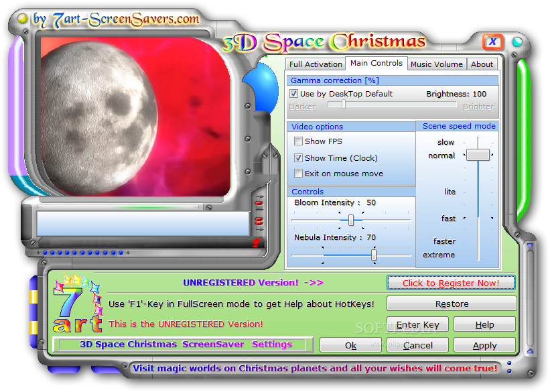Click the Cancel button
The width and height of the screenshot is (550, 392).
pos(417,345)
